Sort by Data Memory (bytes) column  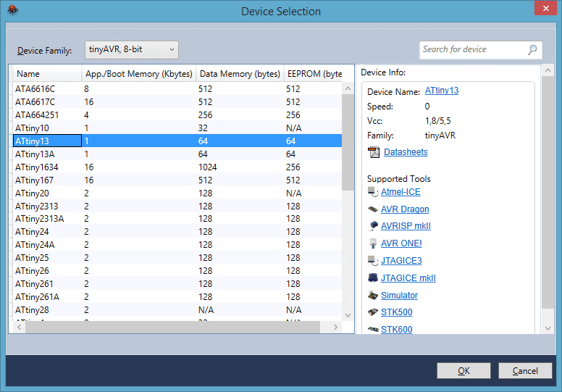240,74
